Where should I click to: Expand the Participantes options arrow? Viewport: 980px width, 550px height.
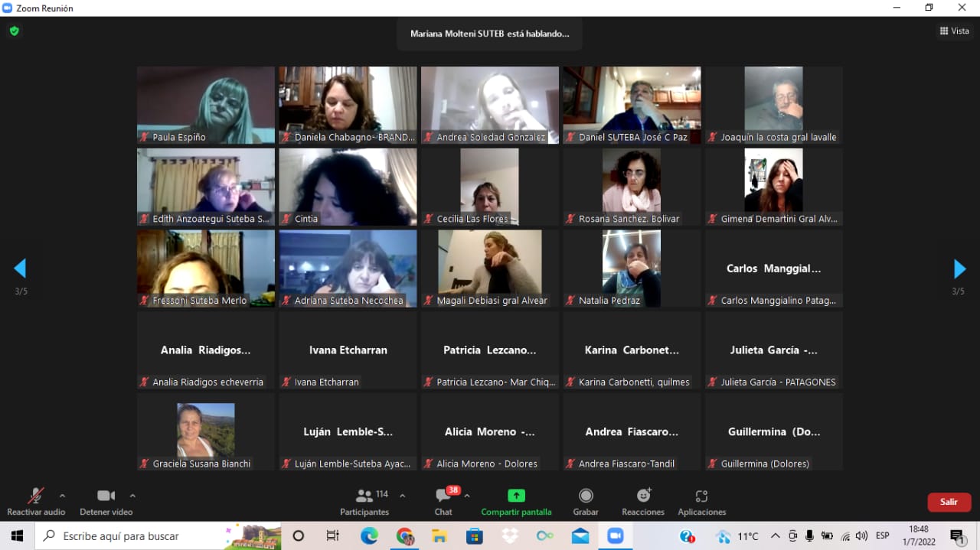click(x=403, y=495)
